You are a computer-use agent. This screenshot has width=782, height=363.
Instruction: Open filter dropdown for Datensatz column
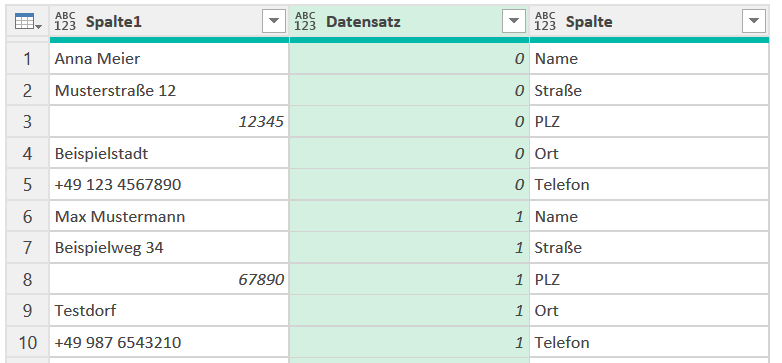[x=514, y=21]
